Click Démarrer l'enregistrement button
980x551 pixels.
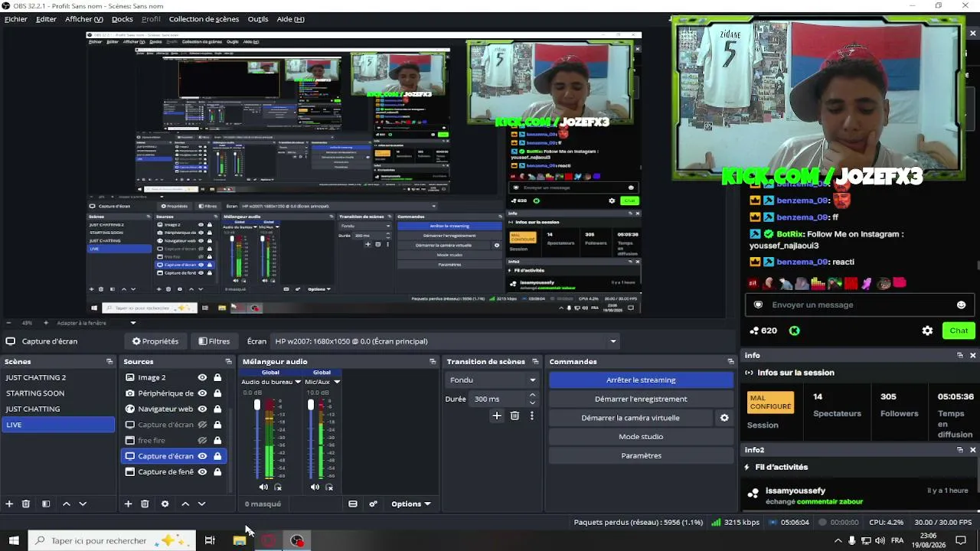(641, 399)
